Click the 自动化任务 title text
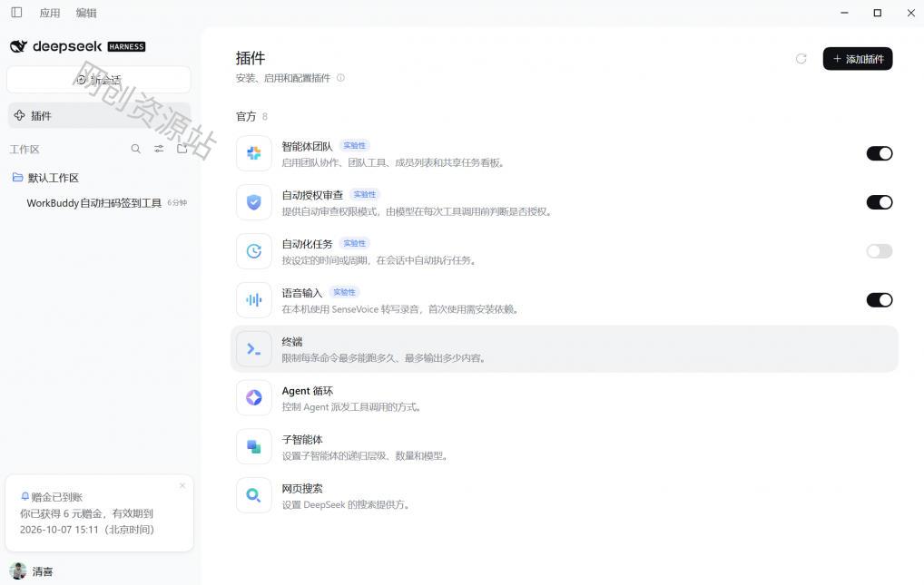This screenshot has height=585, width=924. click(307, 244)
